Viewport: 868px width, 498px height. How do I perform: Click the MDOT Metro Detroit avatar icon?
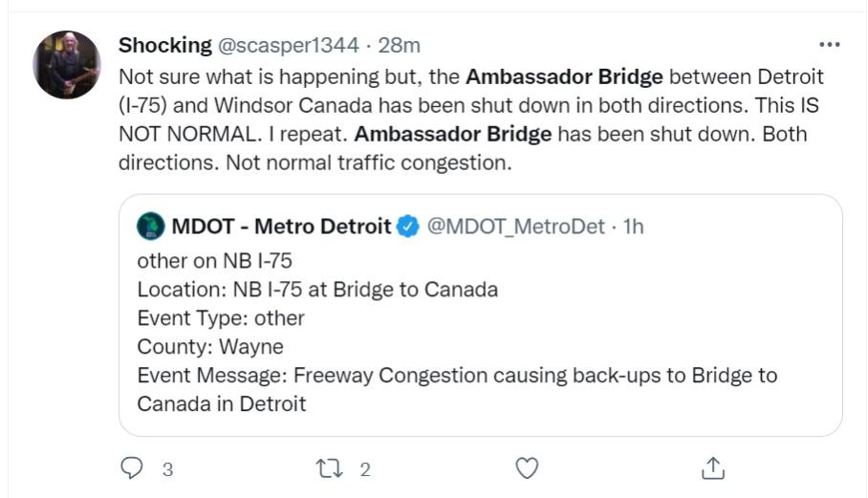point(150,227)
